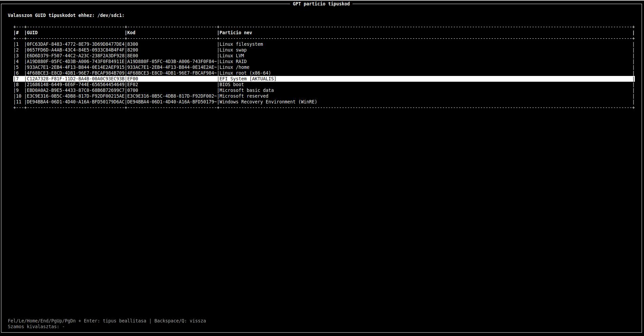Click row number 10 cell
This screenshot has height=336, width=644.
(x=19, y=96)
